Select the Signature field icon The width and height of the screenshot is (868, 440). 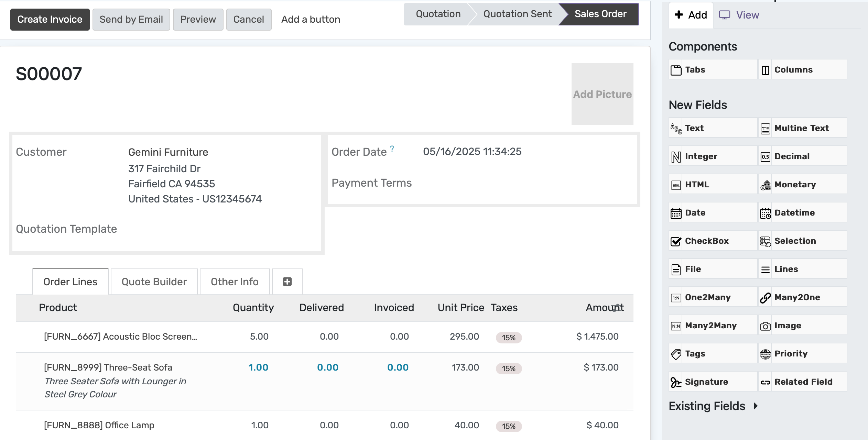pos(676,382)
